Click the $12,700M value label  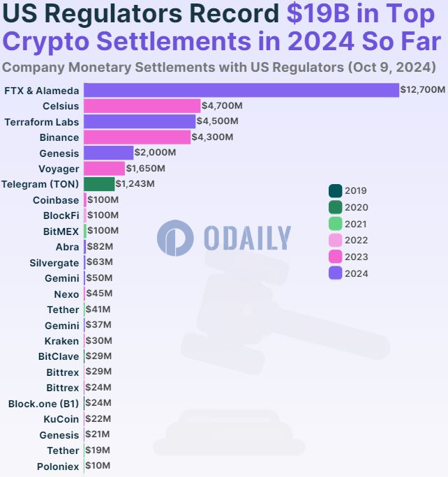[422, 90]
